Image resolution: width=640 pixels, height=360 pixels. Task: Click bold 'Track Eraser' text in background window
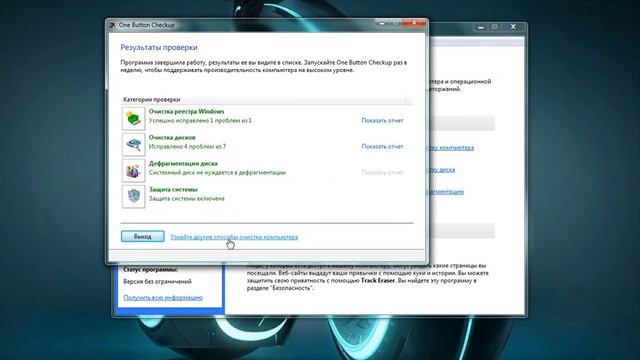coord(378,281)
